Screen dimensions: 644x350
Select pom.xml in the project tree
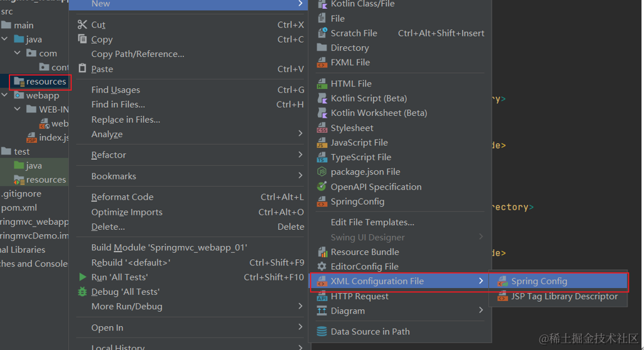19,207
